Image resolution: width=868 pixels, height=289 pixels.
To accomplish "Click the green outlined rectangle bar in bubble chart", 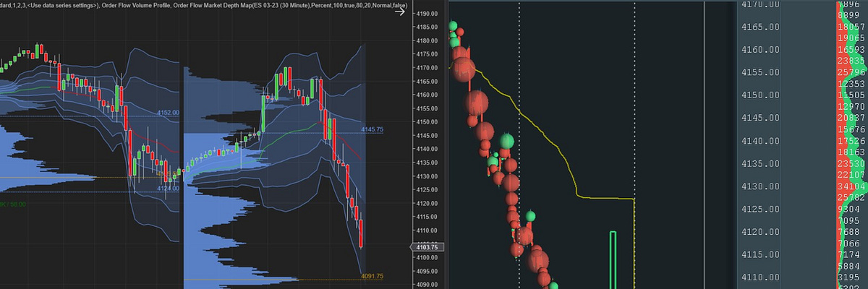I will 613,260.
